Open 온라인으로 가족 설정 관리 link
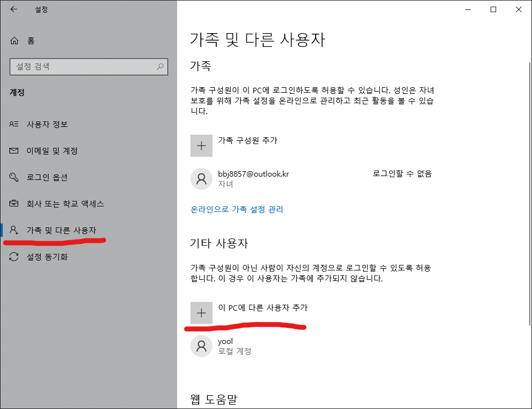The width and height of the screenshot is (532, 409). (237, 209)
